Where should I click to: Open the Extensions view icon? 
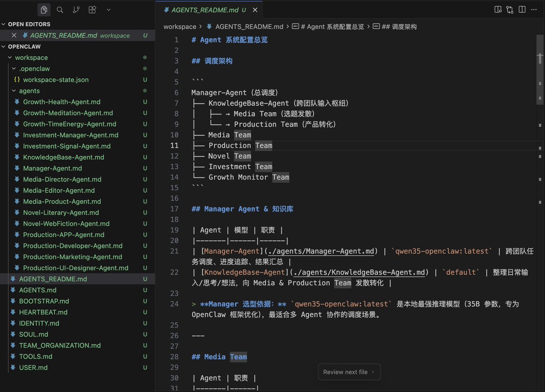point(92,10)
